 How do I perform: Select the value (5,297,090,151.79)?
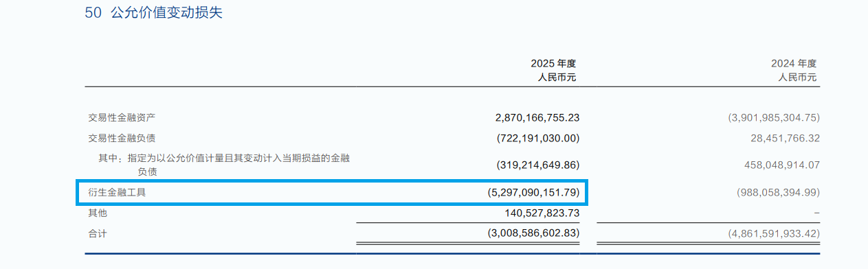(533, 193)
